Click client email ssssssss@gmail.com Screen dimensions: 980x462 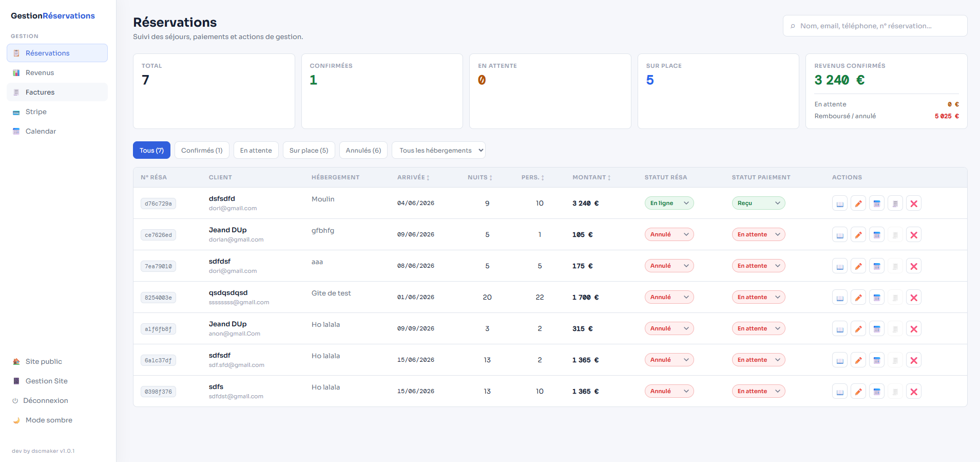coord(239,302)
